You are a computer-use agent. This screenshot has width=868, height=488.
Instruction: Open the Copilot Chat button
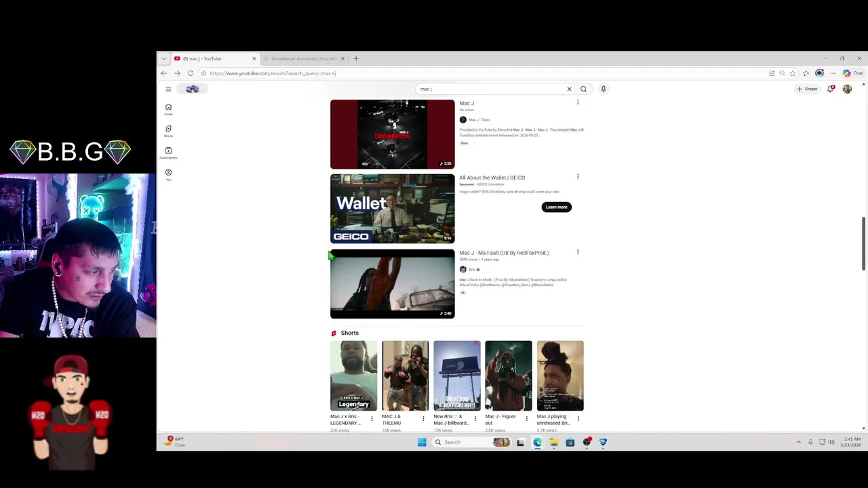tap(852, 73)
